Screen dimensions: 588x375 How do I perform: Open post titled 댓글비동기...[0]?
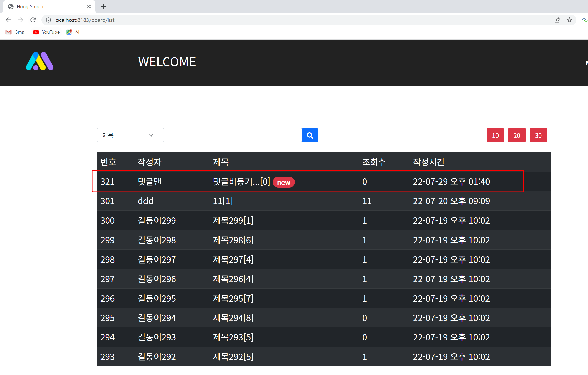point(242,181)
